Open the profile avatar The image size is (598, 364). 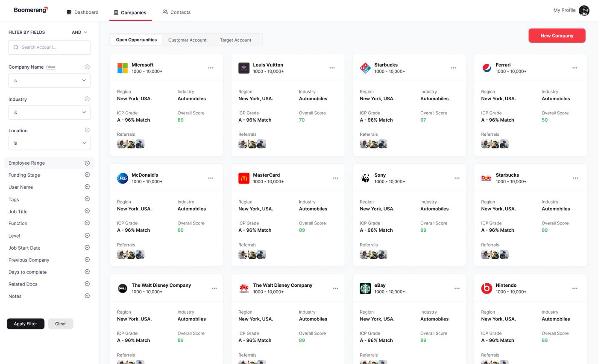[584, 10]
